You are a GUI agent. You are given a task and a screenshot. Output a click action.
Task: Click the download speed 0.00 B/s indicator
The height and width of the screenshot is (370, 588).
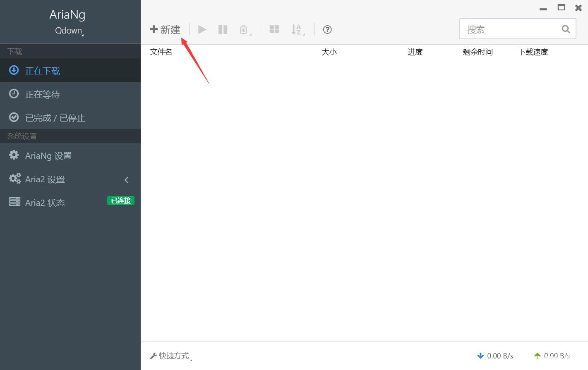click(495, 356)
